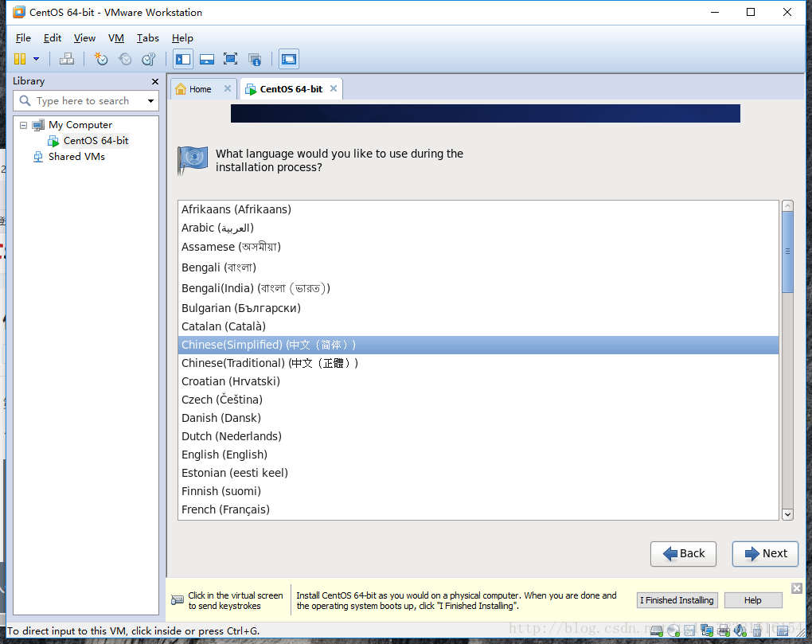Click the I Finished Installing button
The image size is (812, 644).
677,600
